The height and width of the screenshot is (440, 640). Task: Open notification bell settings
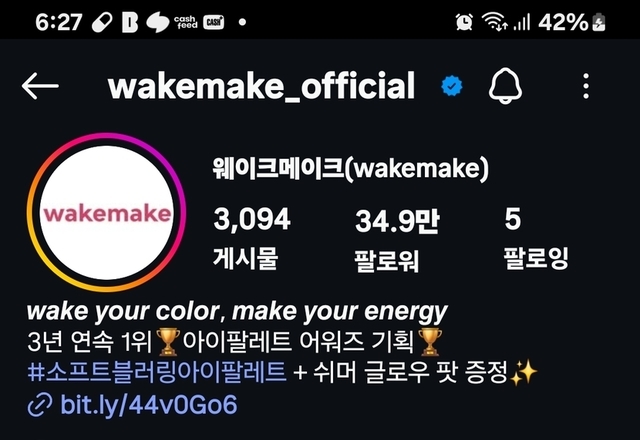[505, 86]
